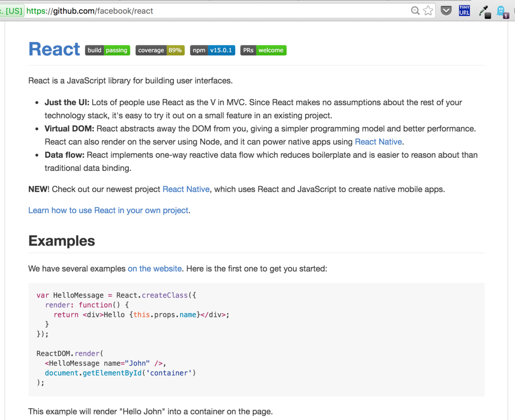Click the 'return <div>Hello' code line
Screen dimensions: 515x420
(x=141, y=315)
